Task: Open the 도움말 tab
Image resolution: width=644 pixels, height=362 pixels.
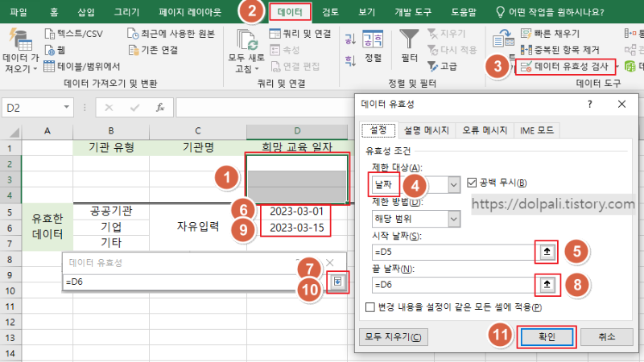Action: tap(464, 12)
